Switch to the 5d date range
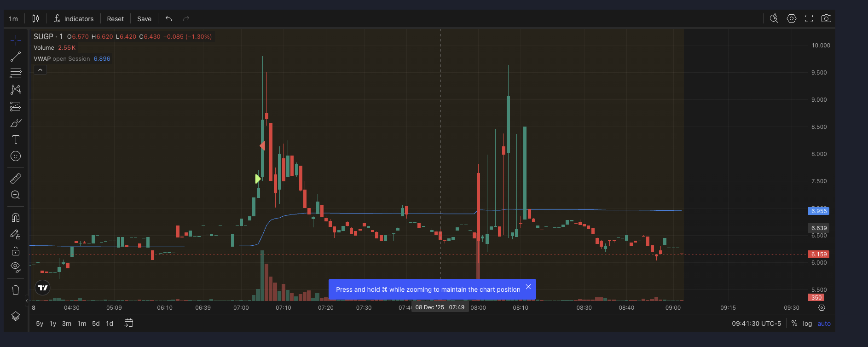The height and width of the screenshot is (347, 868). pos(96,324)
